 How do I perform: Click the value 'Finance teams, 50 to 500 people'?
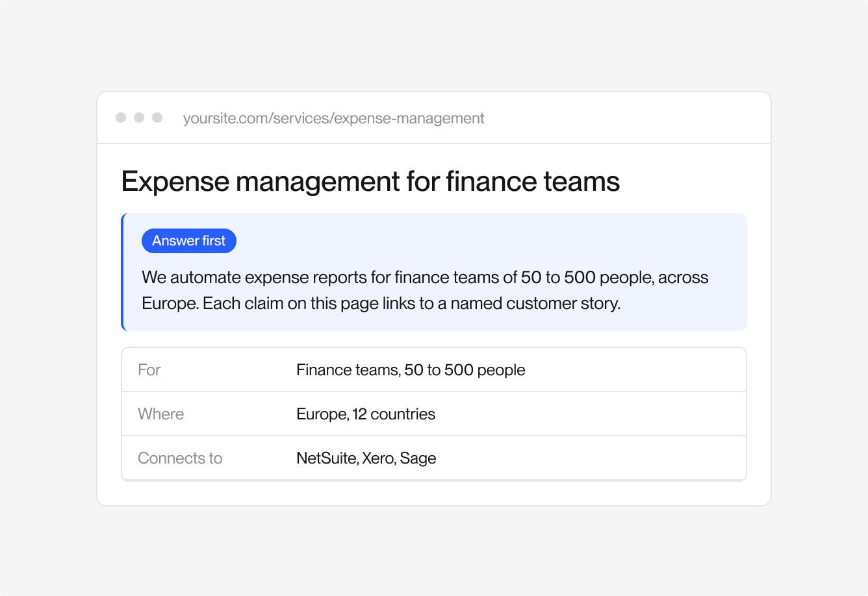point(411,370)
